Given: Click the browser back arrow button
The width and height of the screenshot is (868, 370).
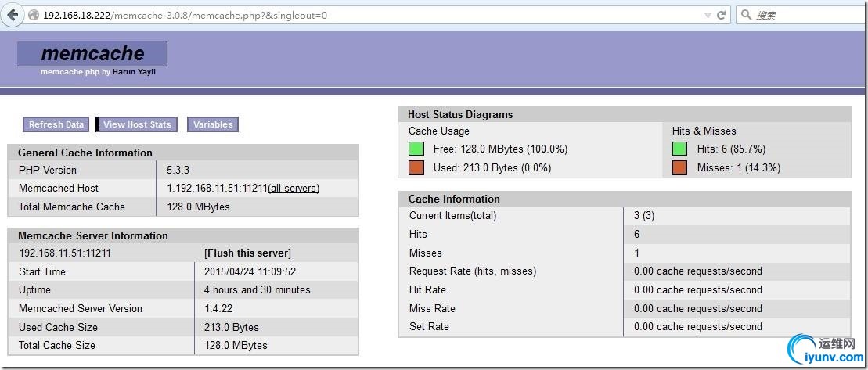Looking at the screenshot, I should pyautogui.click(x=13, y=15).
